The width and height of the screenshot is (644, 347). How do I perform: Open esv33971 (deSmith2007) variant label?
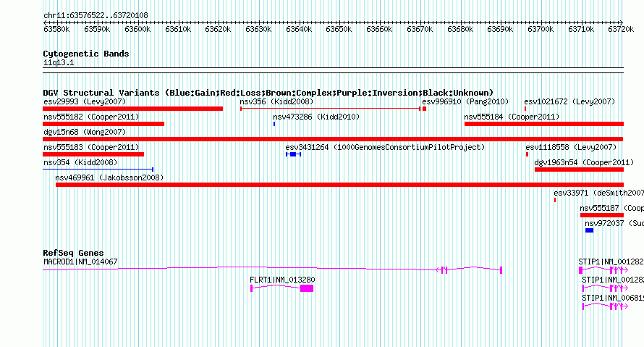point(598,193)
